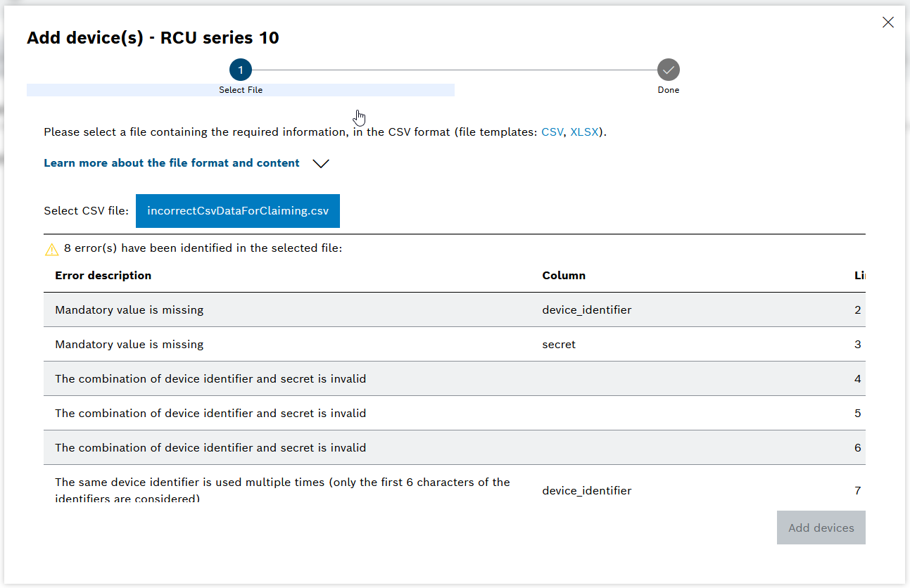Click the incorrectCsvDataForClaiming.csv file button
The width and height of the screenshot is (910, 588).
point(237,211)
